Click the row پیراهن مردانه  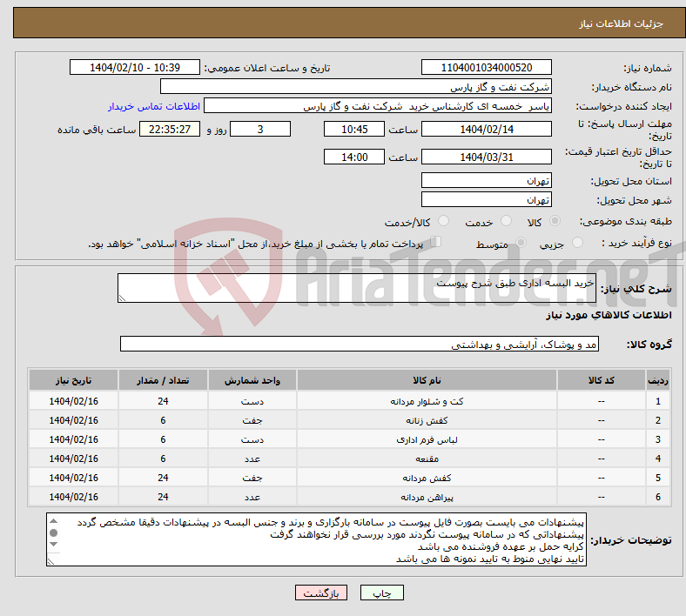pyautogui.click(x=350, y=497)
